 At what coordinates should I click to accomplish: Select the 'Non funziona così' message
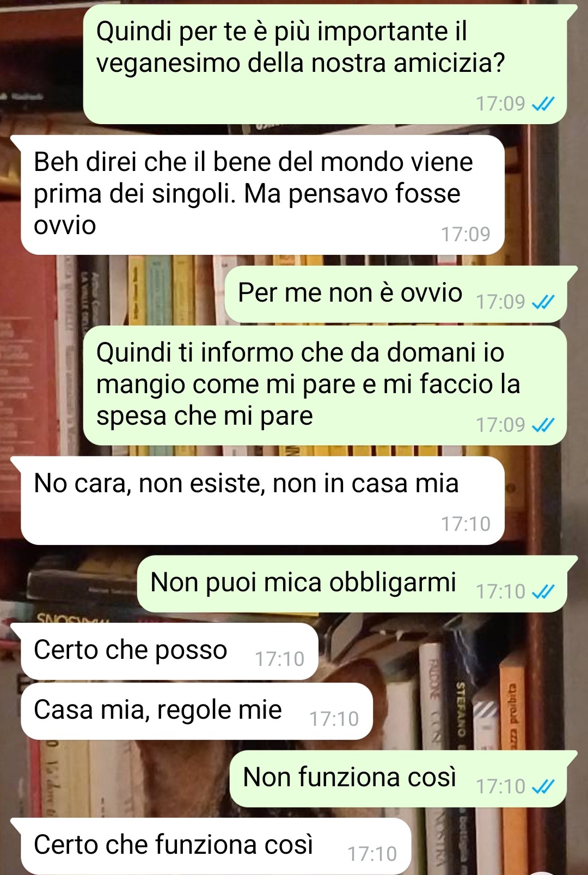click(399, 779)
